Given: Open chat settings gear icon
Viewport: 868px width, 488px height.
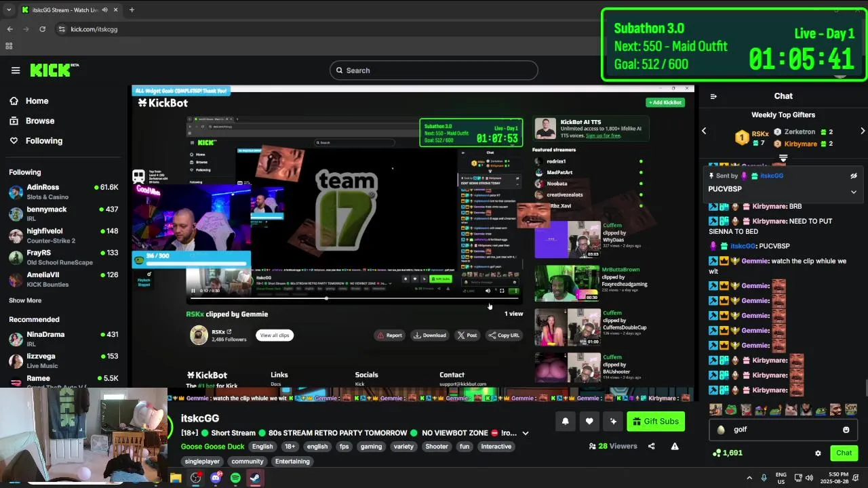Looking at the screenshot, I should point(818,453).
